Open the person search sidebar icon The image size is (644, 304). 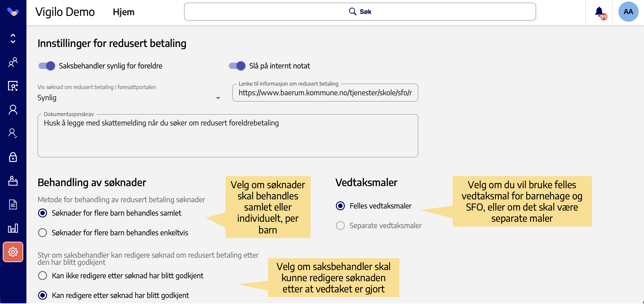click(x=13, y=86)
